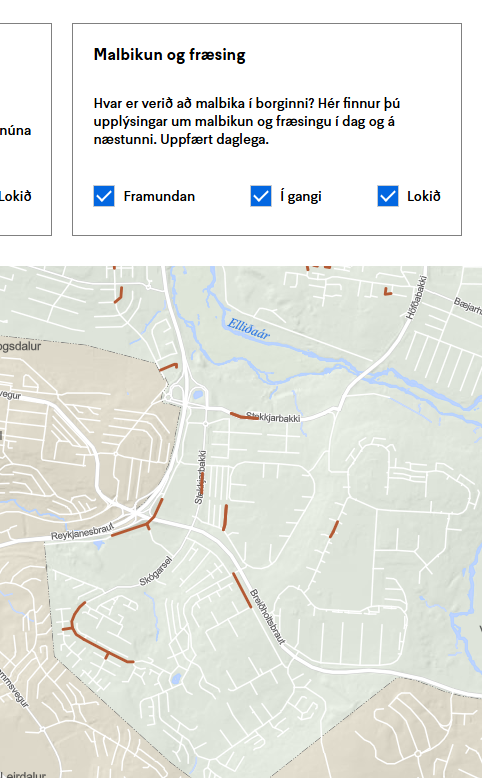Click the Reykjanesbraut road label
Image resolution: width=482 pixels, height=778 pixels.
[x=83, y=531]
